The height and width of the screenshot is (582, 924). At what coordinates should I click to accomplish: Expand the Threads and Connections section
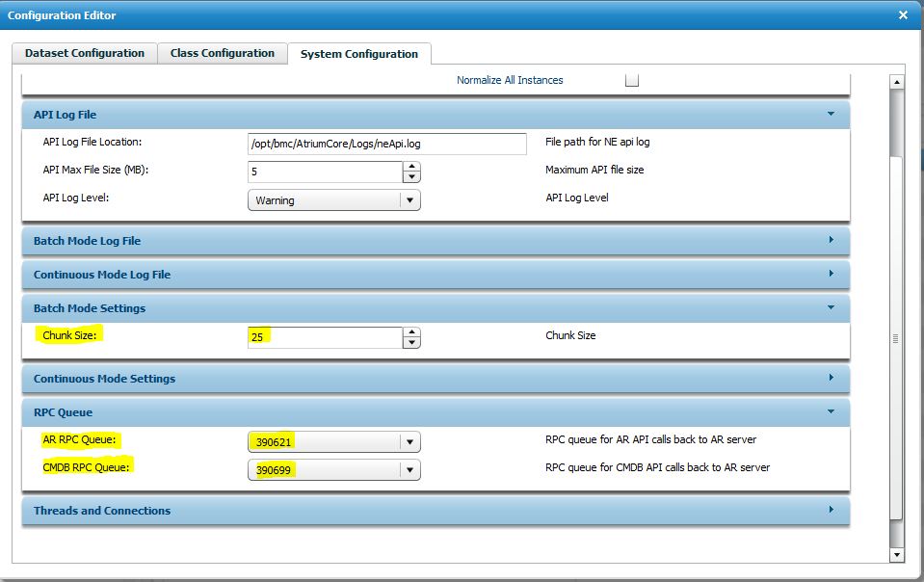coord(831,511)
